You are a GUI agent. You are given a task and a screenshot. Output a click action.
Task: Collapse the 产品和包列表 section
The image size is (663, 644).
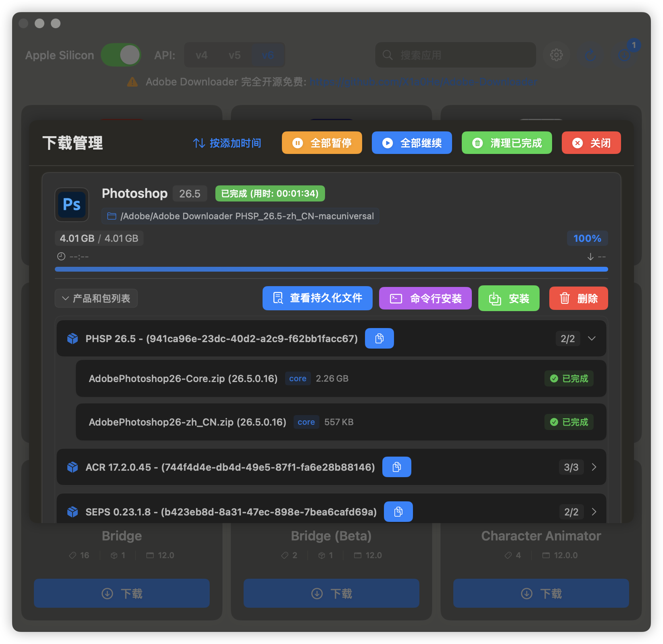coord(96,299)
